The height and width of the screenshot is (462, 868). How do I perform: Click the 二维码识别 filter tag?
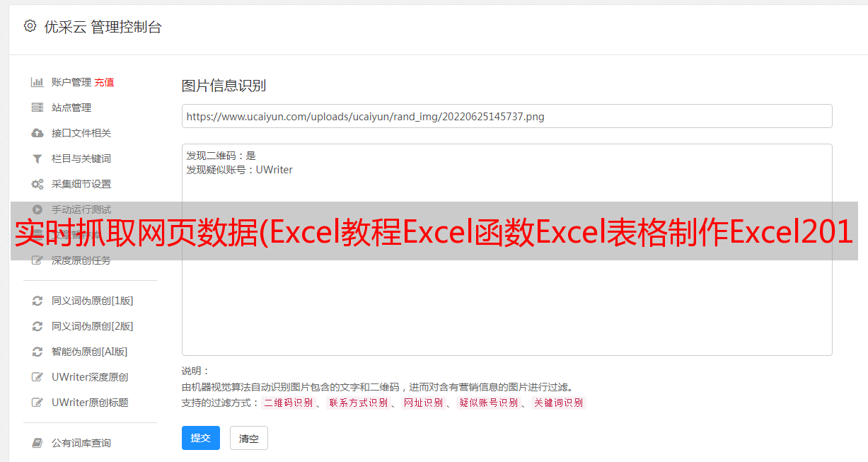point(288,403)
